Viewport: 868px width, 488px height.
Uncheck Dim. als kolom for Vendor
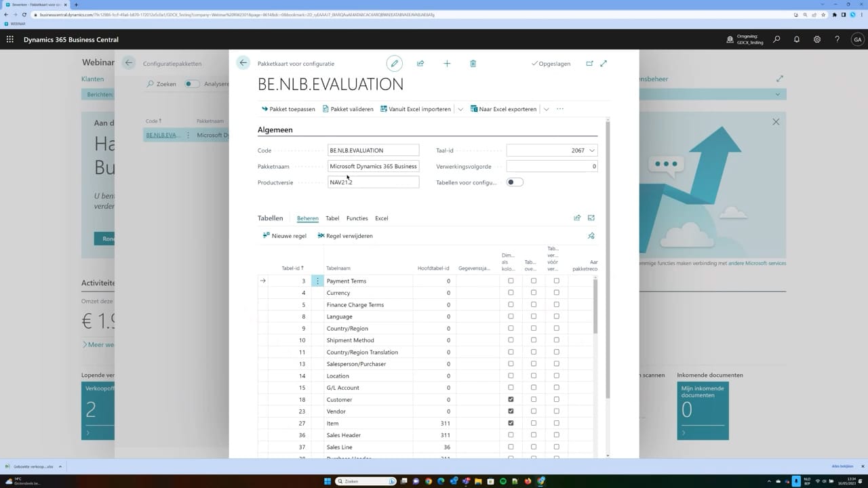(511, 411)
